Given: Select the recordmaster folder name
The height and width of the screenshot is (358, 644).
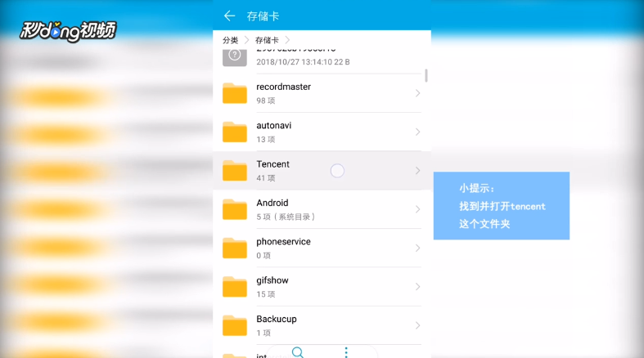Looking at the screenshot, I should click(x=283, y=87).
